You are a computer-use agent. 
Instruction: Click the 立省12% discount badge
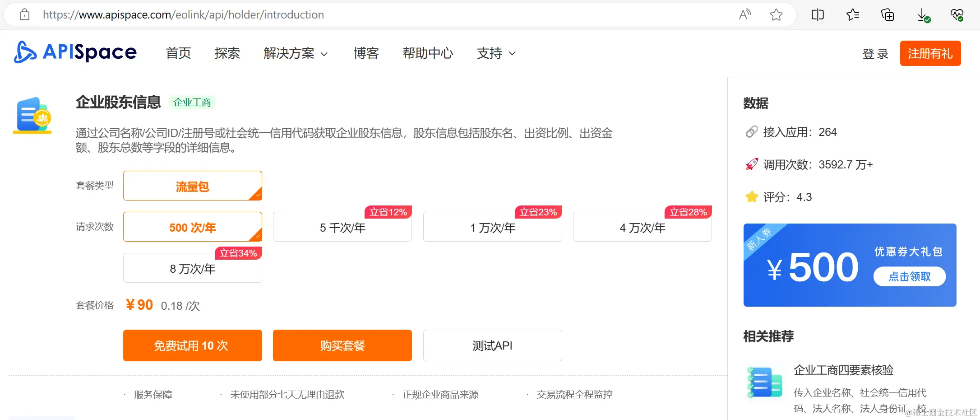(x=388, y=212)
